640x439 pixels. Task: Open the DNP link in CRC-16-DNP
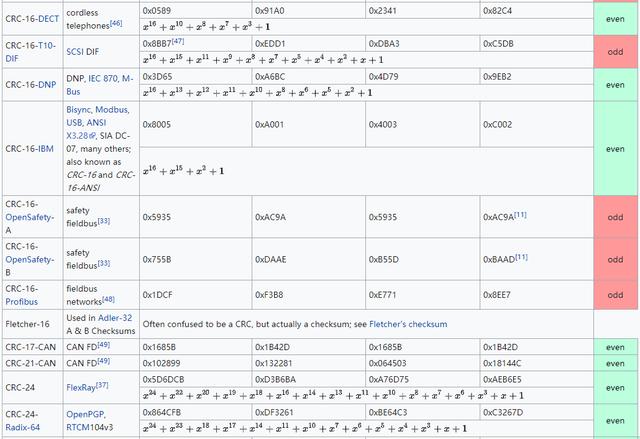tap(47, 85)
